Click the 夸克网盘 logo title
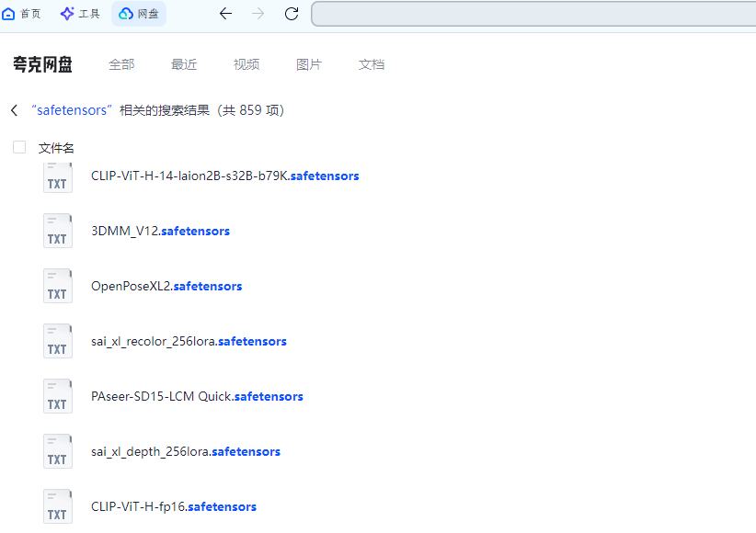 tap(42, 64)
